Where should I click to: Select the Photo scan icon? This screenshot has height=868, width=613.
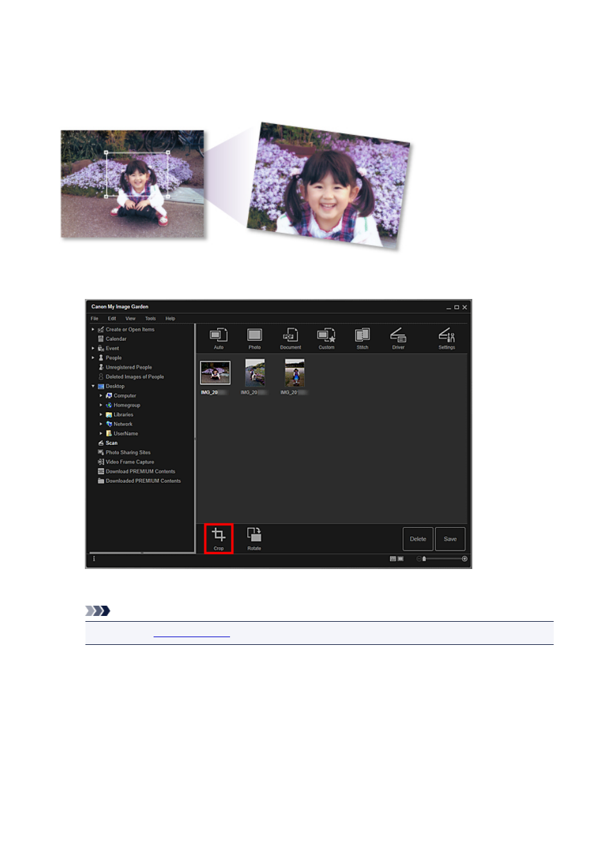(254, 338)
